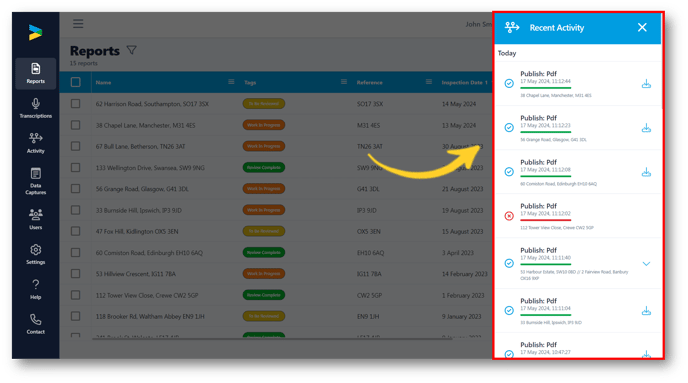Open the Name column menu
Viewport: 688px width, 383px height.
(231, 82)
